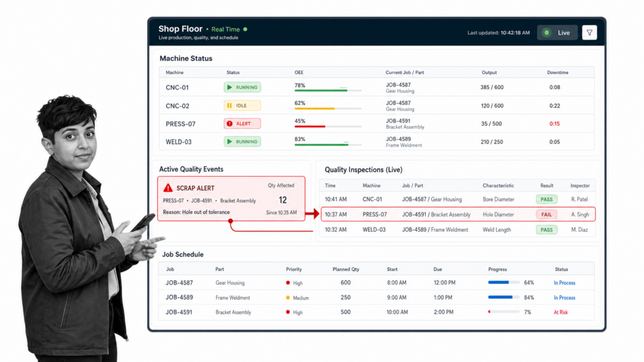
Task: Click inspector name A. Singh
Action: [580, 215]
